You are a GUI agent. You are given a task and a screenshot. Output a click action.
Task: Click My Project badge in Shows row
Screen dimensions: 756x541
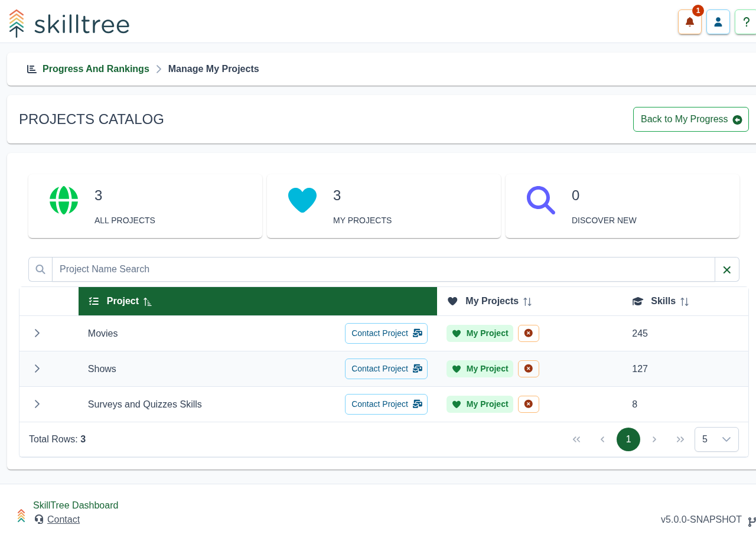pos(480,369)
